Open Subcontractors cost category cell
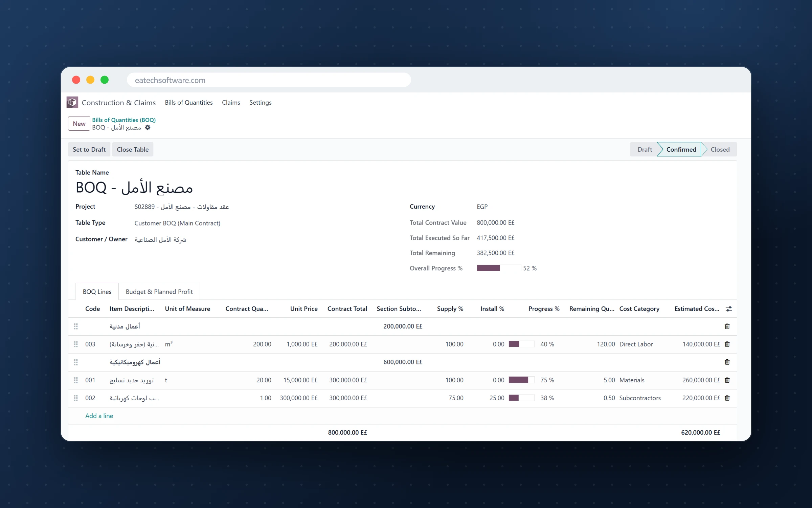 640,398
